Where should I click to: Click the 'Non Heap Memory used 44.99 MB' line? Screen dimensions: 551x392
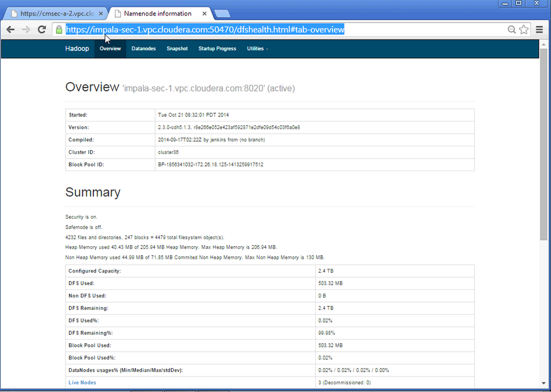coord(195,257)
